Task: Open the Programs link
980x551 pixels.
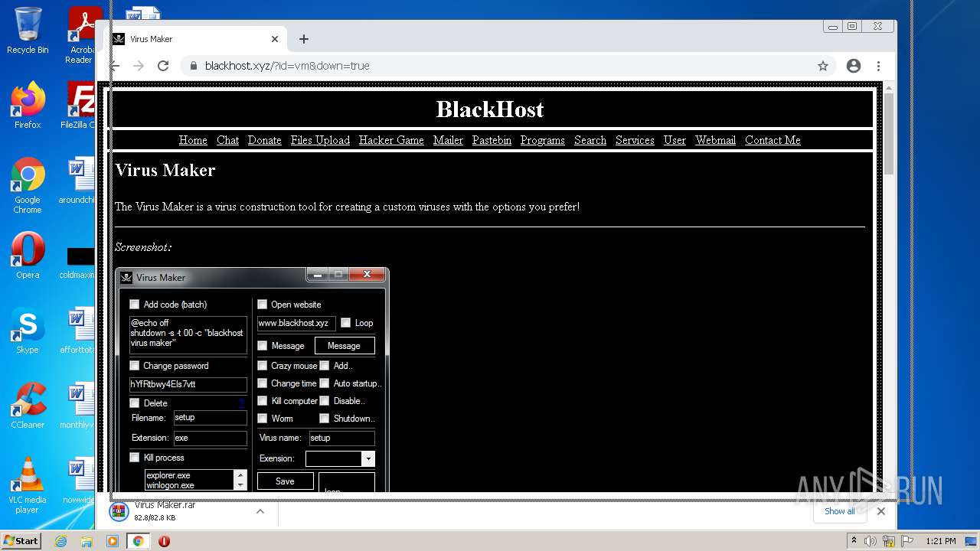Action: [x=543, y=140]
